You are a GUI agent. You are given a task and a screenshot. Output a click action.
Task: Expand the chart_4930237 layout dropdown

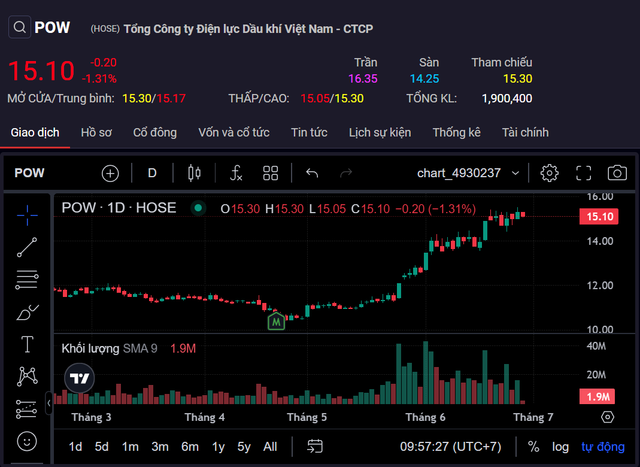click(470, 173)
